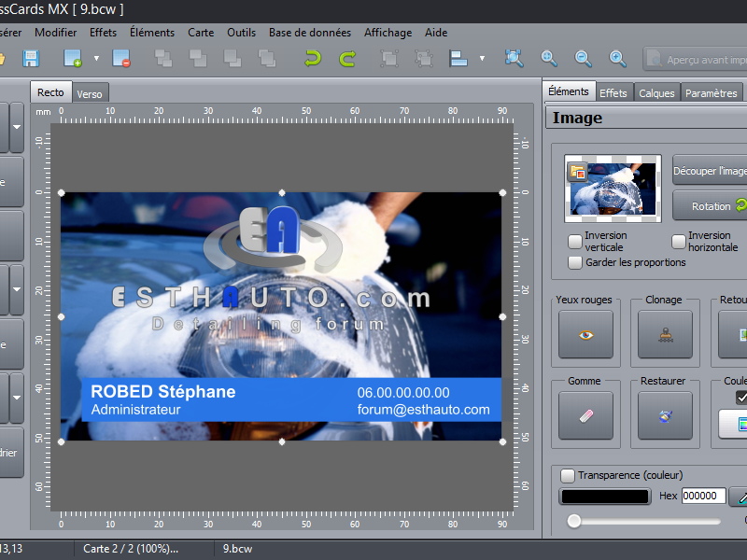The height and width of the screenshot is (560, 747).
Task: Switch to the Recto card side tab
Action: coord(51,91)
